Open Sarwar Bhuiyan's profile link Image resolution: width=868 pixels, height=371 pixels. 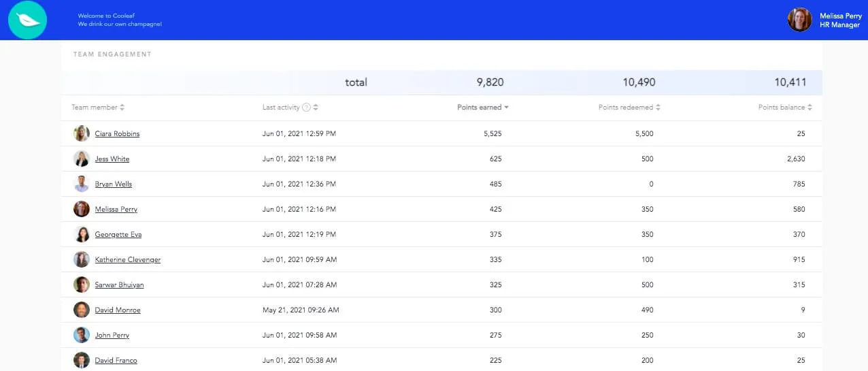click(119, 285)
